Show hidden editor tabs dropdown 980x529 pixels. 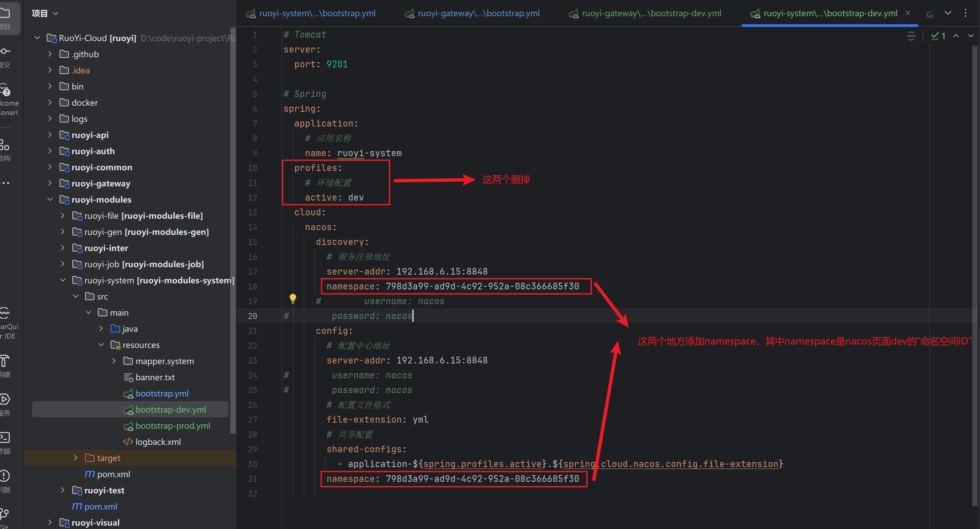coord(948,13)
